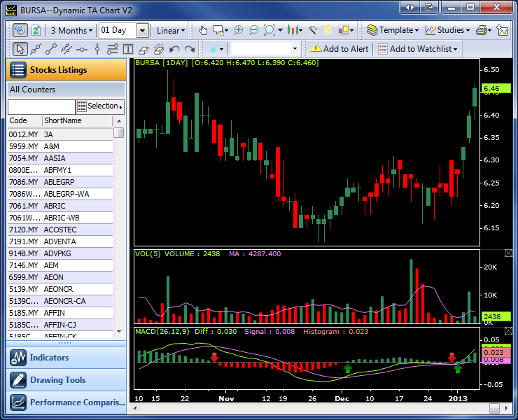The height and width of the screenshot is (420, 518).
Task: Select the vertical line tool
Action: (97, 49)
